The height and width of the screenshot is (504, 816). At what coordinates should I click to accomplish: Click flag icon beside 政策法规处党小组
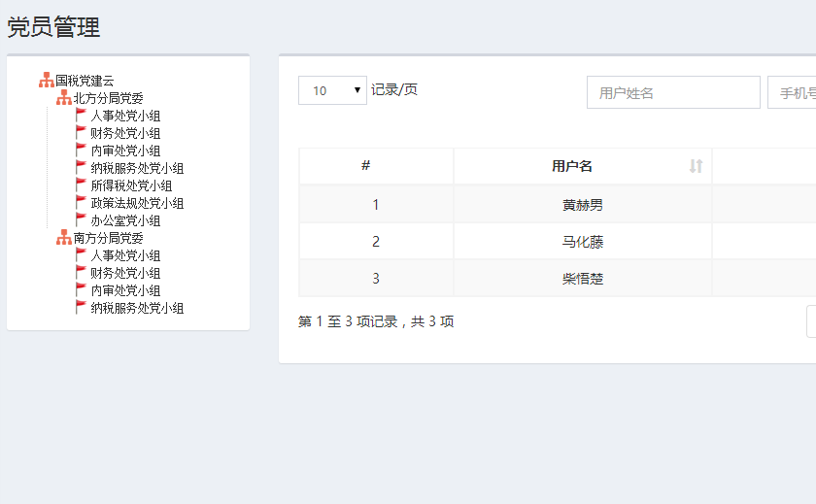(82, 203)
